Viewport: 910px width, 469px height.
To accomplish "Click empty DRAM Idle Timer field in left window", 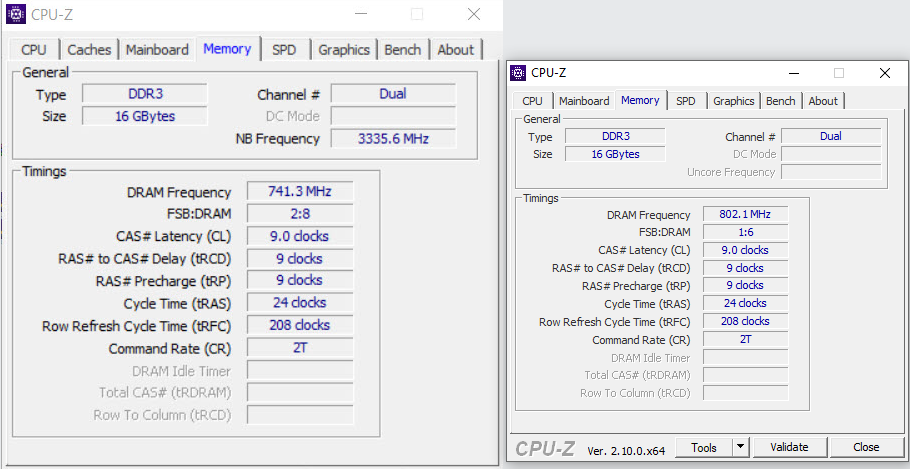I will (300, 370).
